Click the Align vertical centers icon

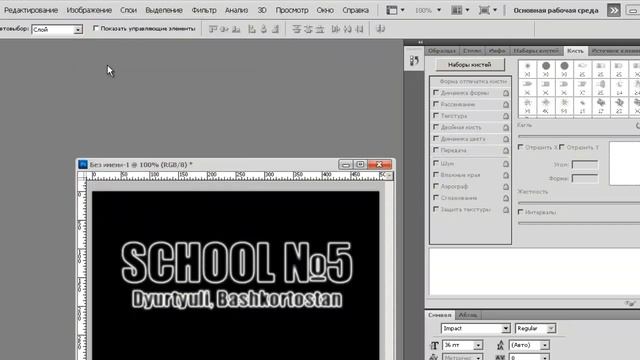[224, 29]
